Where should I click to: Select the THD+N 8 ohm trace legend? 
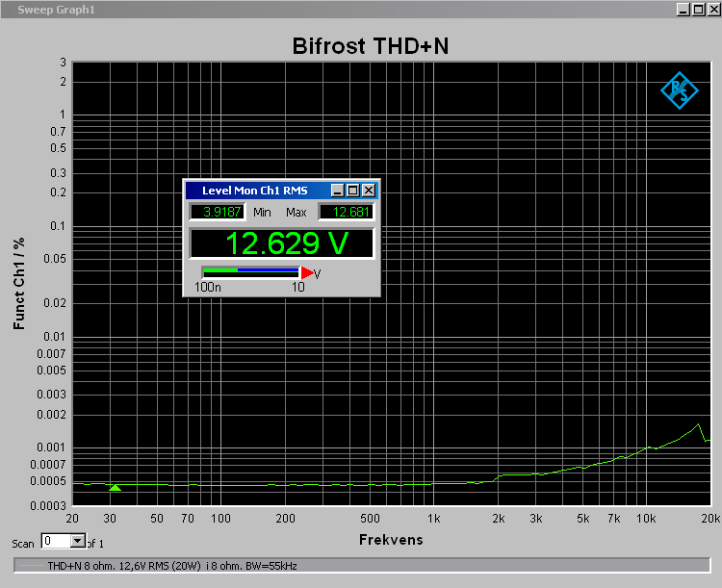(362, 566)
